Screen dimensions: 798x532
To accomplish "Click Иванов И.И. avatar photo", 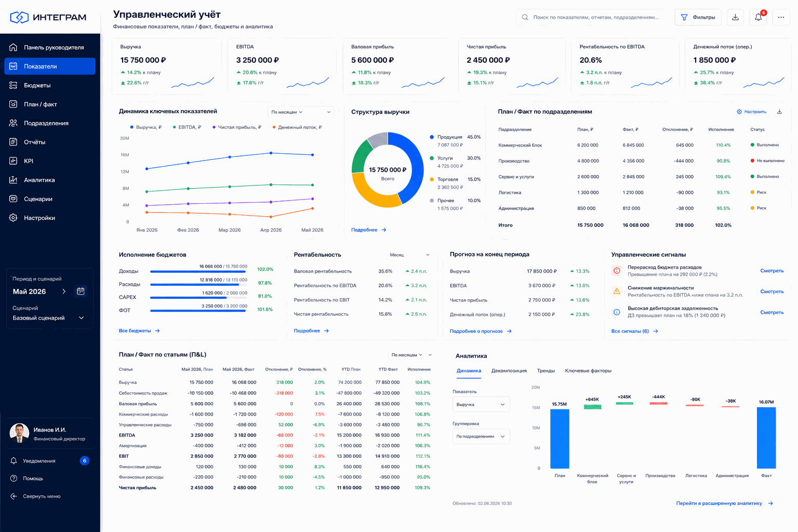I will pyautogui.click(x=20, y=433).
